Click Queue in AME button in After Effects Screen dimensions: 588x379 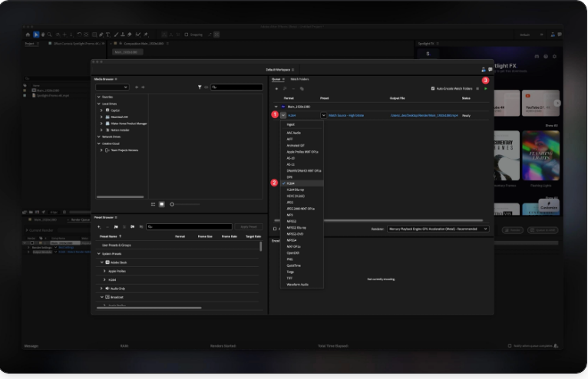point(543,230)
